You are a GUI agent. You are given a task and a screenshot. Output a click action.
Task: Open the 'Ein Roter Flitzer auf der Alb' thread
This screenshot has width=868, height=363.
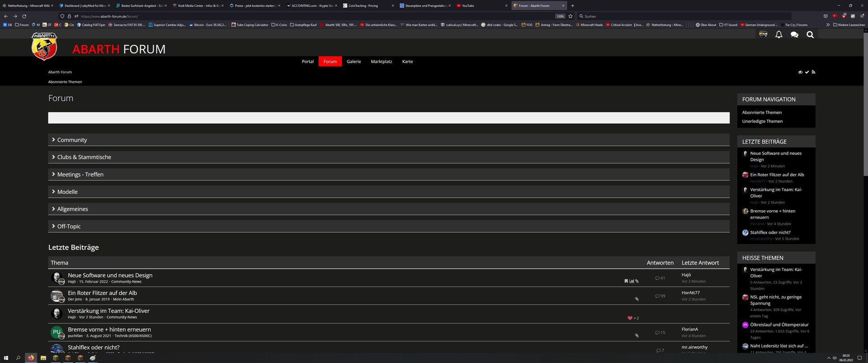coord(102,293)
